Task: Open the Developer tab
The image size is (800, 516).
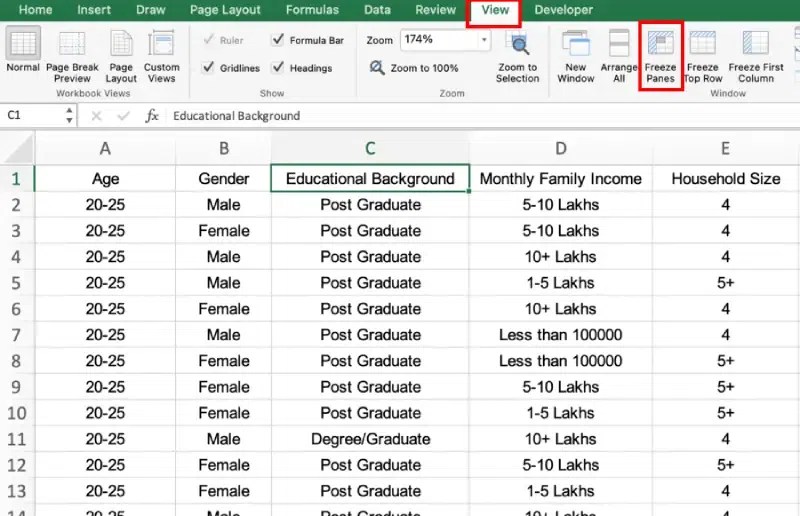Action: click(x=563, y=10)
